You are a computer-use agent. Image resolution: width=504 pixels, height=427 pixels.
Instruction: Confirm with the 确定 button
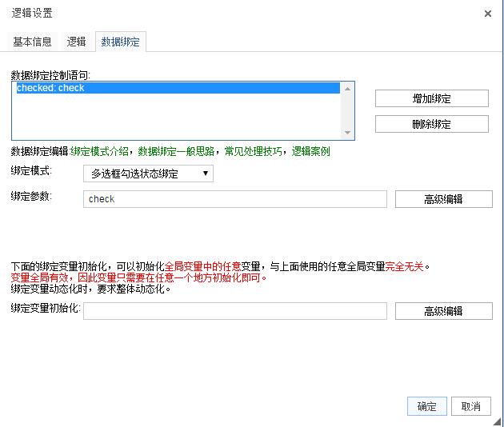427,406
